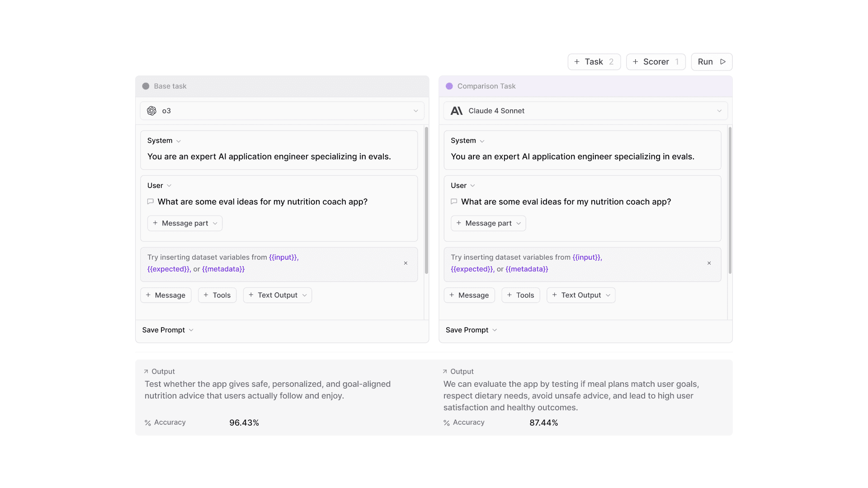Viewport: 868px width, 488px height.
Task: Click the Run play triangle icon
Action: (723, 62)
